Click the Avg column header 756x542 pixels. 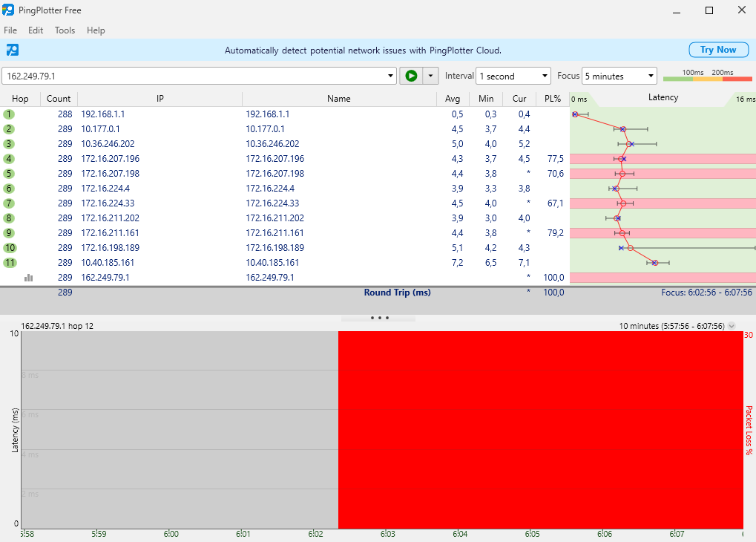pos(453,99)
